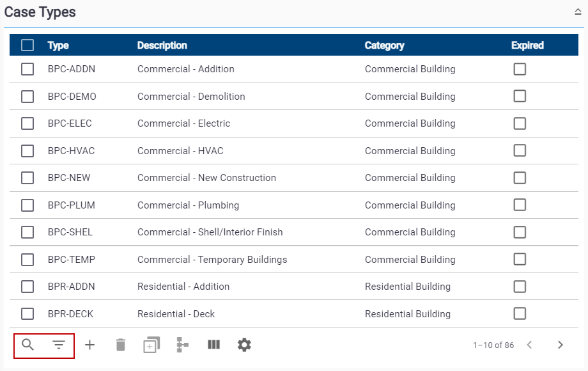Open the hierarchy tree icon
This screenshot has height=371, width=588.
click(x=183, y=345)
